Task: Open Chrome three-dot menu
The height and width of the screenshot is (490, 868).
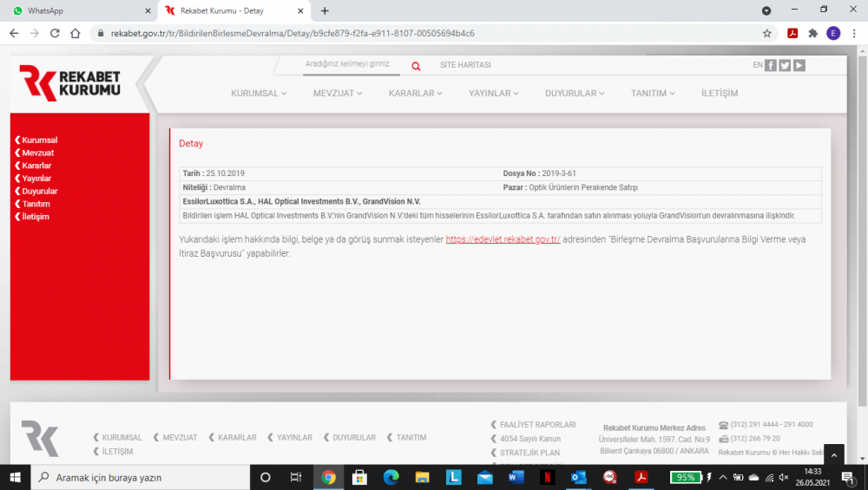Action: [854, 33]
